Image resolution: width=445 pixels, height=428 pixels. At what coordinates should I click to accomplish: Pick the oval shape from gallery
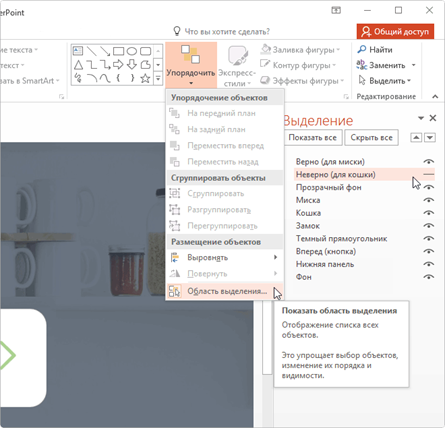coord(132,51)
